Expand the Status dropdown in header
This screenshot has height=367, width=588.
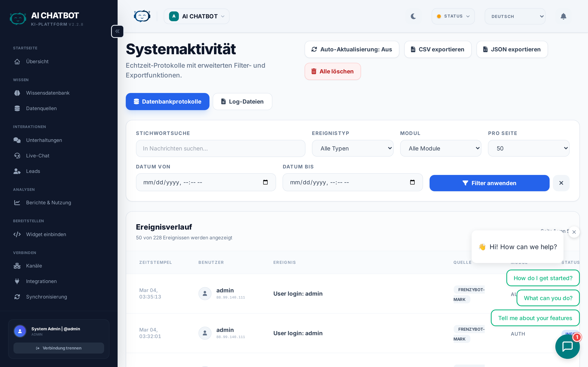click(x=453, y=16)
